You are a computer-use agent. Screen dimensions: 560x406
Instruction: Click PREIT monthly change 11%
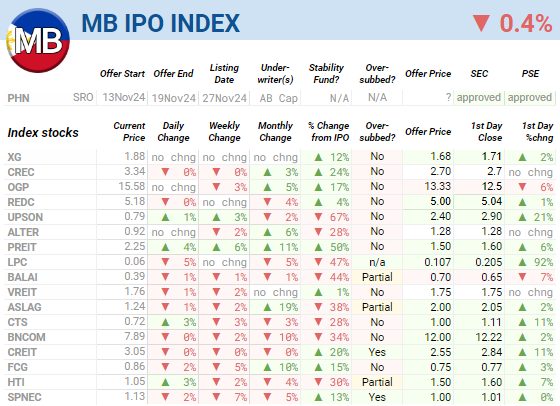pos(275,247)
